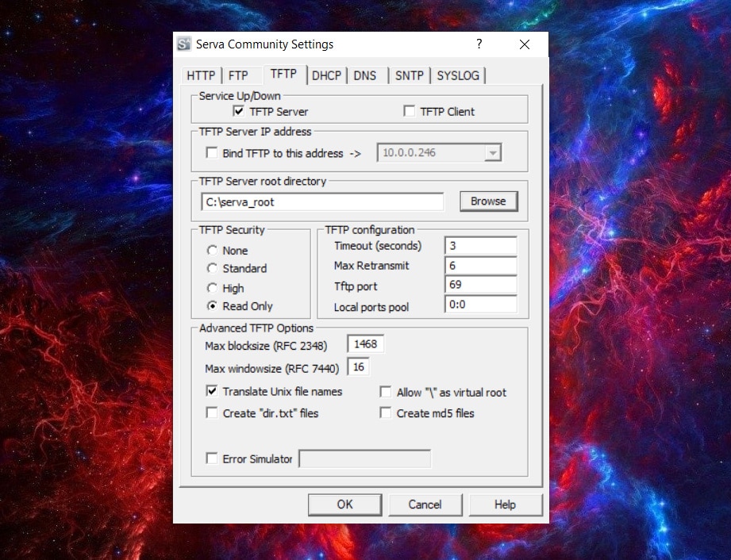
Task: Click the "Advanced TFTP Options" label
Action: click(x=256, y=328)
